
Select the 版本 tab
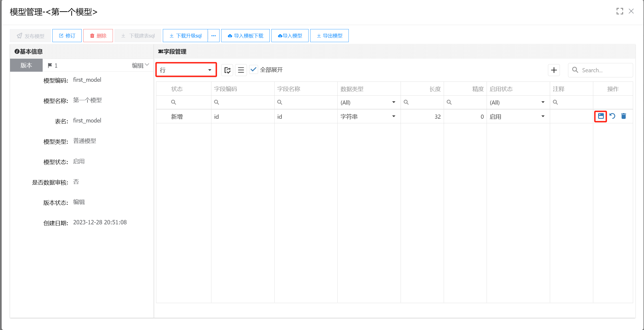click(26, 65)
